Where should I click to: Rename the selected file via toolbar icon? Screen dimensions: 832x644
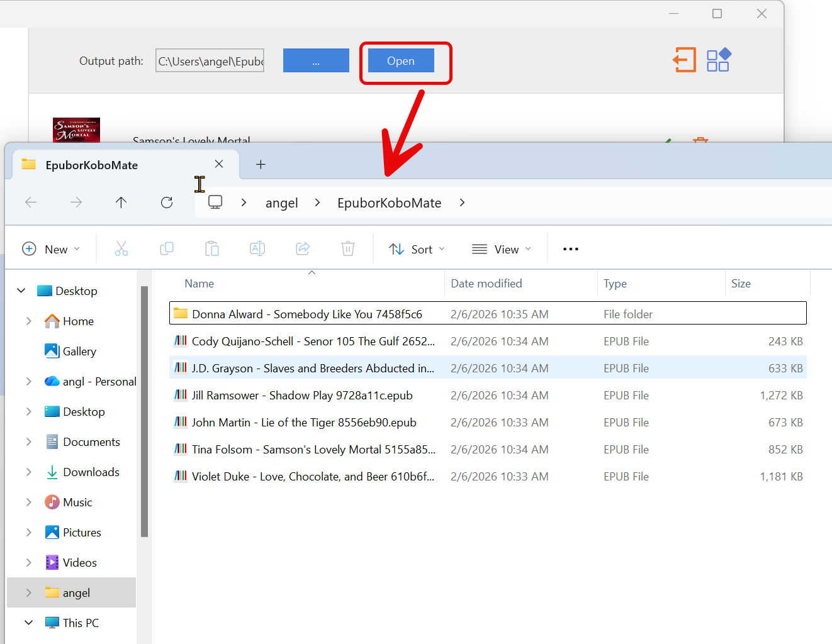pos(257,248)
